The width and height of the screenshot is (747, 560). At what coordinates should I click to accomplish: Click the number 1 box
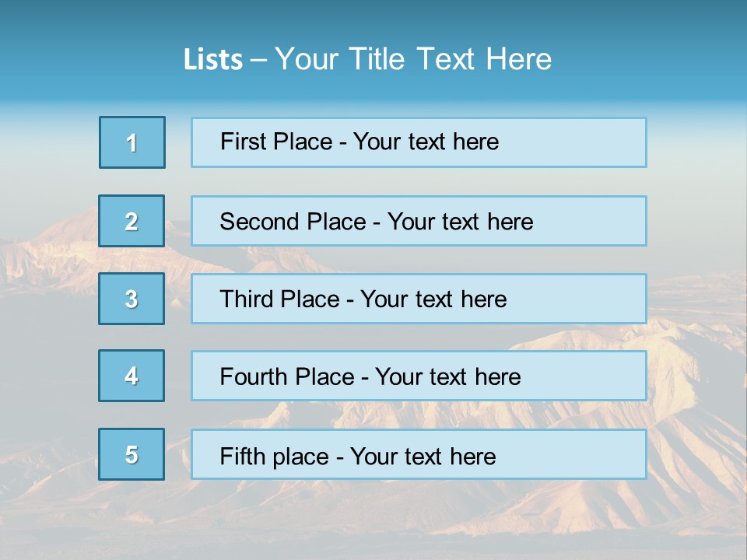(x=132, y=142)
